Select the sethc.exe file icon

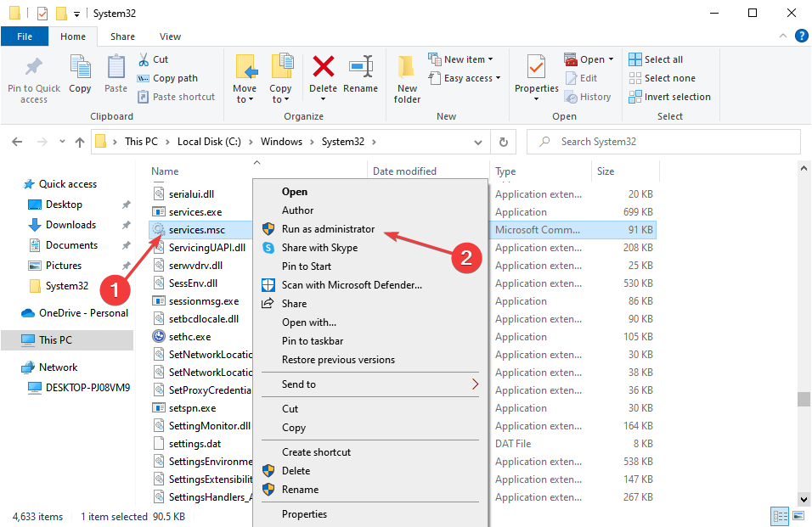(159, 337)
